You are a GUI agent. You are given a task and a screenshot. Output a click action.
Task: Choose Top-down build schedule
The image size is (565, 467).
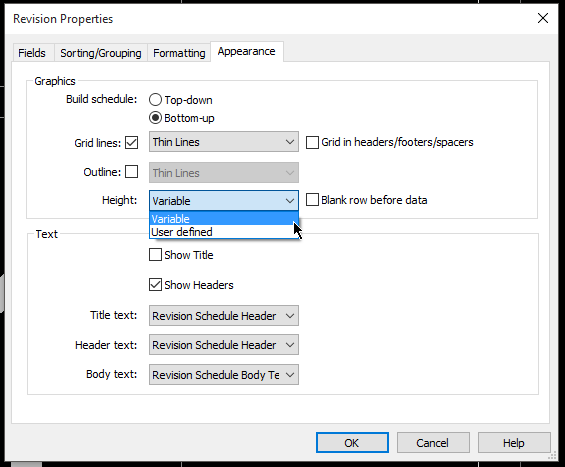pyautogui.click(x=155, y=100)
